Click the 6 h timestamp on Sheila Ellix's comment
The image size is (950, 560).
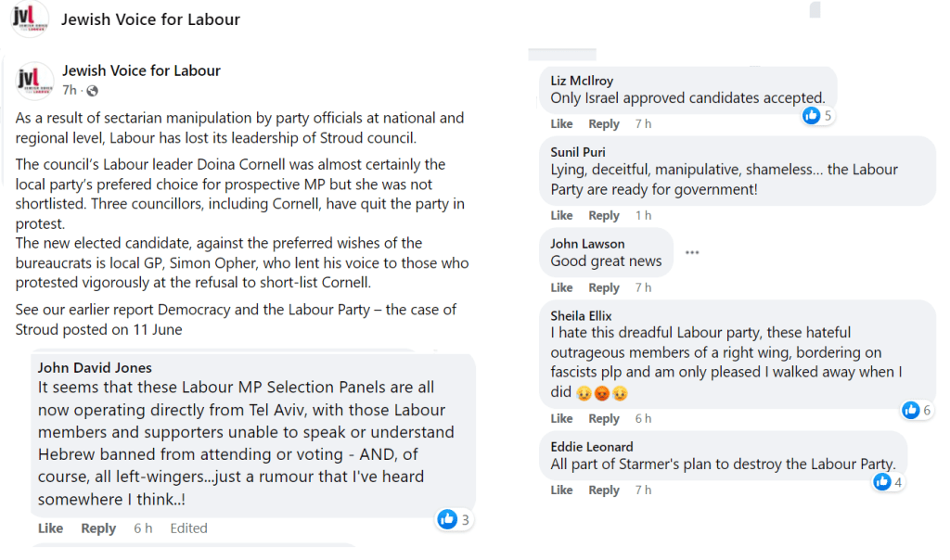[643, 419]
